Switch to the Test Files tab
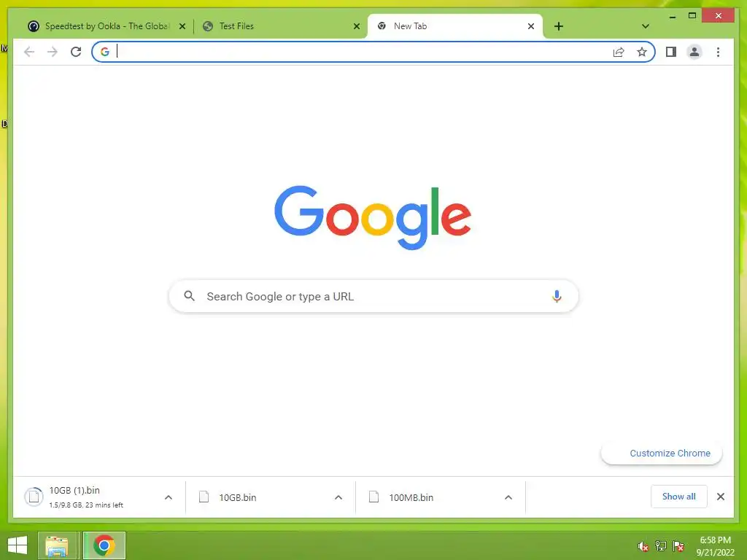Screen dimensions: 747x560 (281, 26)
